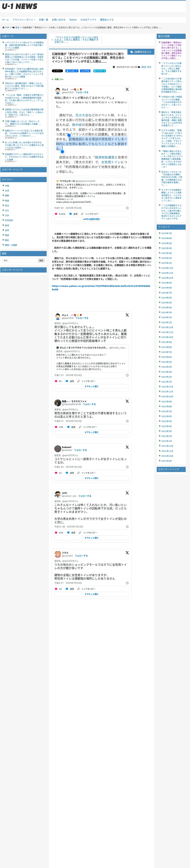Open the Twitter menu item
The width and height of the screenshot is (190, 868).
click(73, 20)
